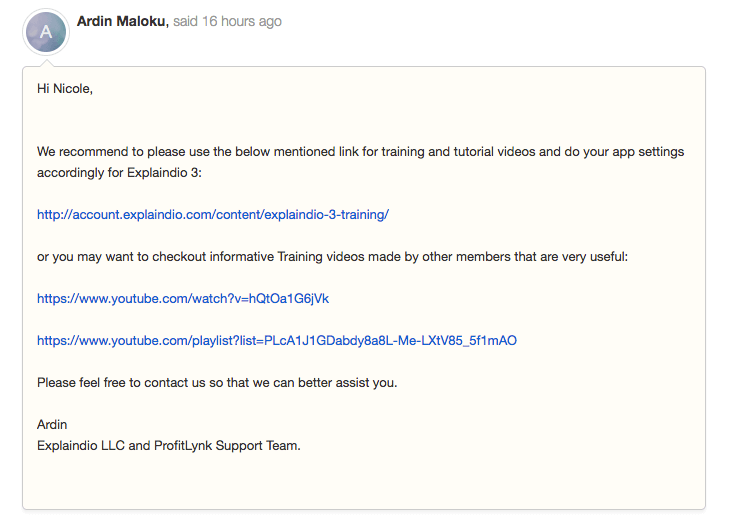Click the "or you may want to checkout" sentence
The height and width of the screenshot is (527, 731).
(x=332, y=257)
